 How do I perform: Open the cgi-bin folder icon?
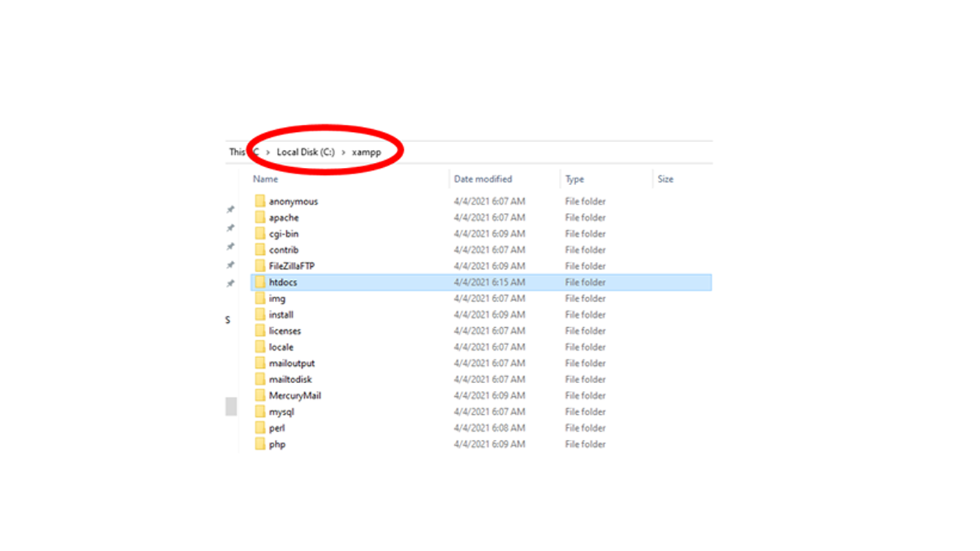click(262, 233)
